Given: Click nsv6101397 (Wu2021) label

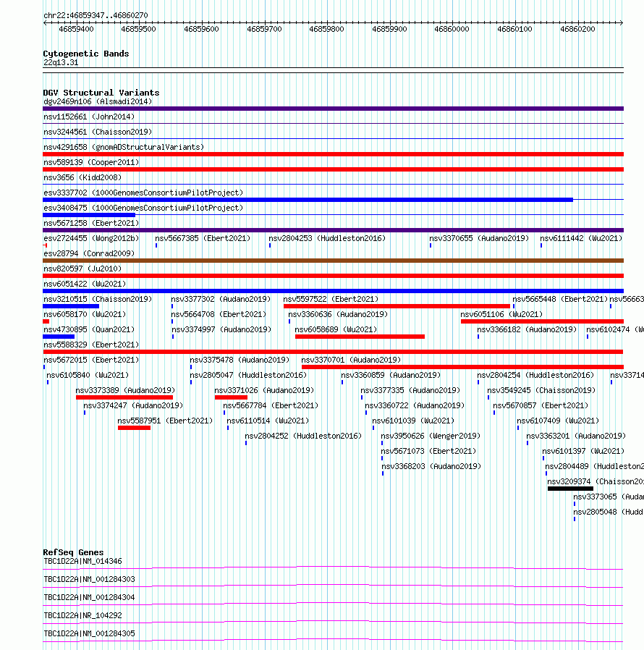Looking at the screenshot, I should (x=583, y=451).
